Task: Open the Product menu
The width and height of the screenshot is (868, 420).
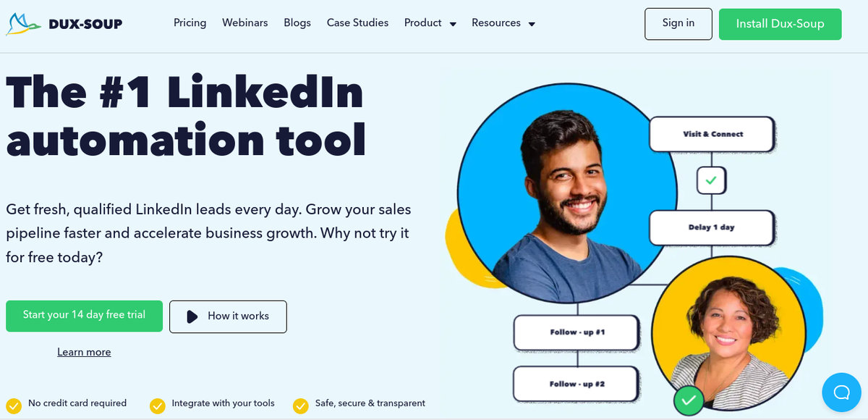Action: 423,23
